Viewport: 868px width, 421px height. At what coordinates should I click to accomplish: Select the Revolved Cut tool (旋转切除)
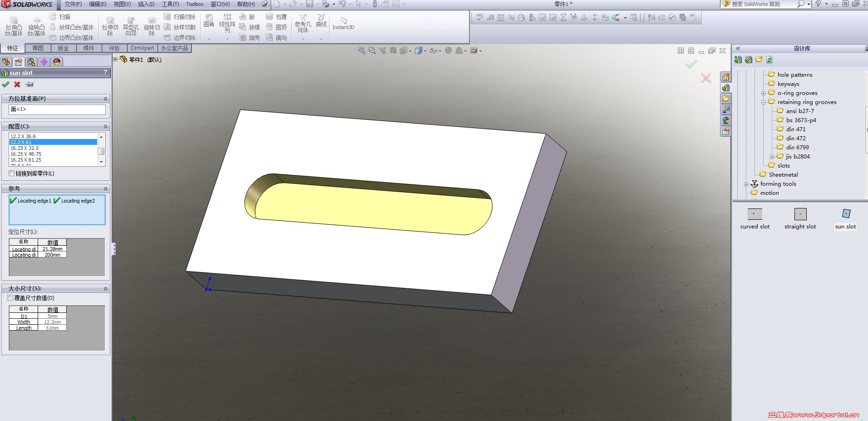tap(152, 27)
